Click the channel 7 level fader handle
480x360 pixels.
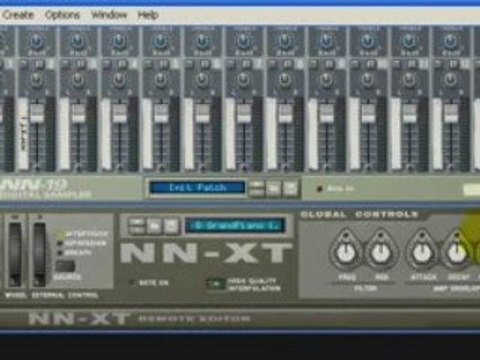[x=244, y=113]
